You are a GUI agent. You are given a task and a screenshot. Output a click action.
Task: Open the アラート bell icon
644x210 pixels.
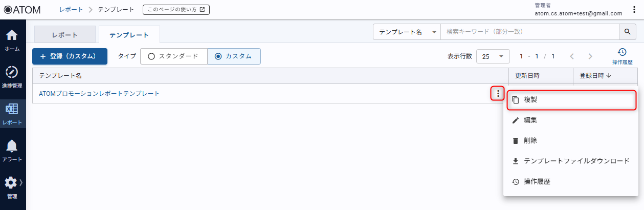point(12,151)
